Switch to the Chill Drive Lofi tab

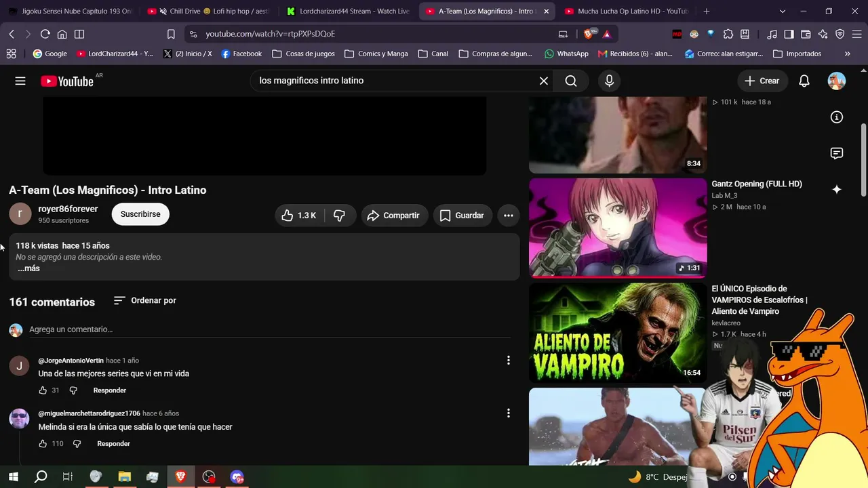(210, 12)
